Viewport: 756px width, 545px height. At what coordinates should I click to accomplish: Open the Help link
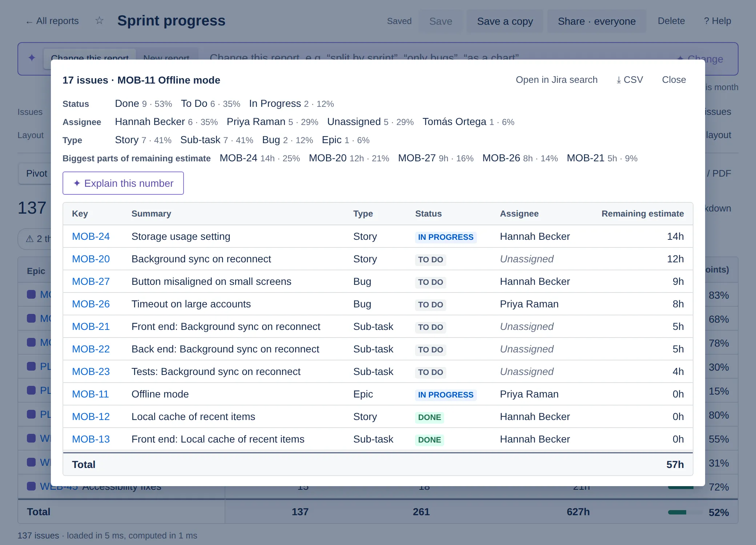click(717, 21)
